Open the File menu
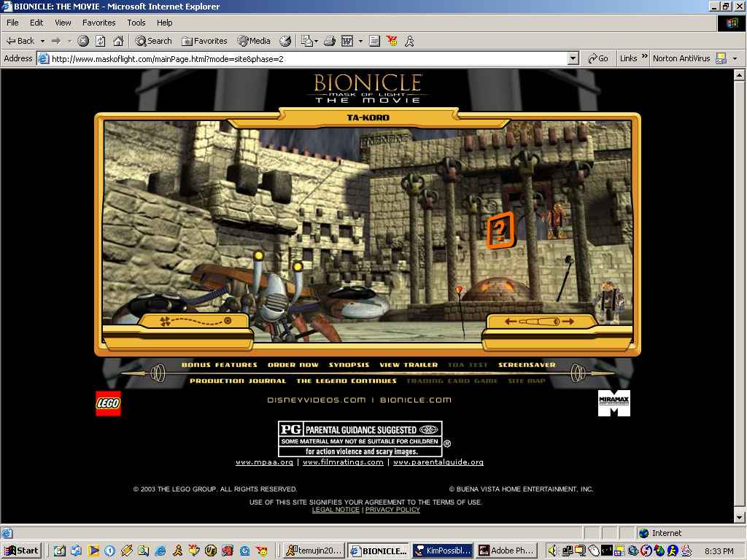This screenshot has width=747, height=560. (x=12, y=23)
